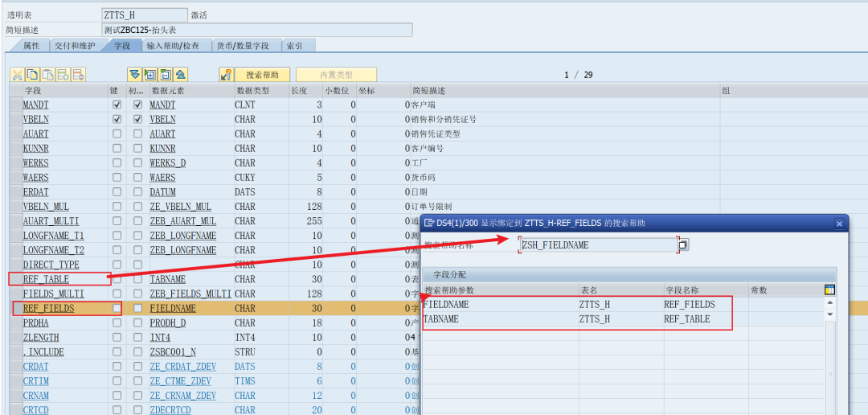
Task: Select FIELDNAME parameter cell in dialog
Action: tap(501, 304)
